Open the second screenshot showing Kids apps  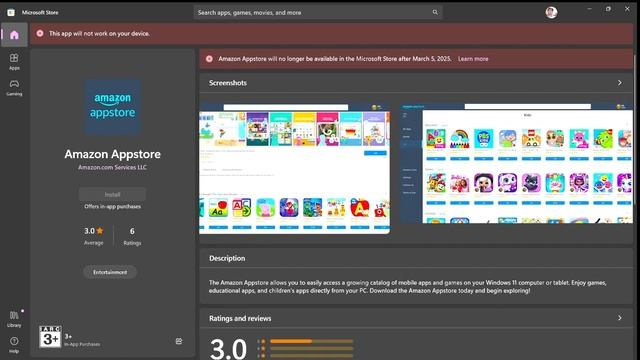516,163
